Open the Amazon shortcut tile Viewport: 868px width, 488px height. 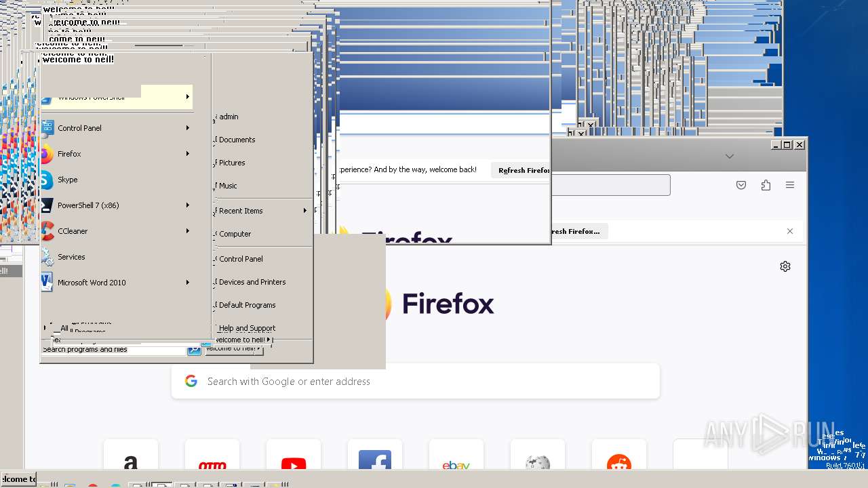pyautogui.click(x=131, y=454)
